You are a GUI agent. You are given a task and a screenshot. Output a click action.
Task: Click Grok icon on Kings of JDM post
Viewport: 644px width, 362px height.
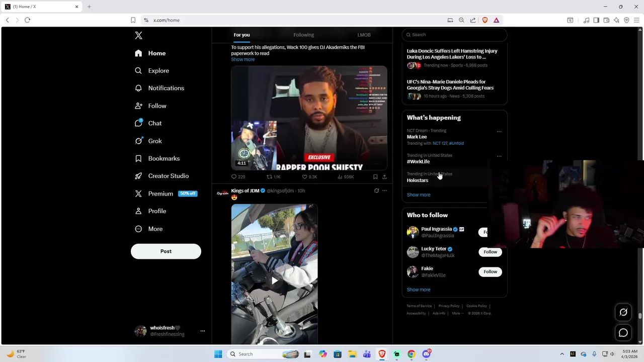pos(376,191)
